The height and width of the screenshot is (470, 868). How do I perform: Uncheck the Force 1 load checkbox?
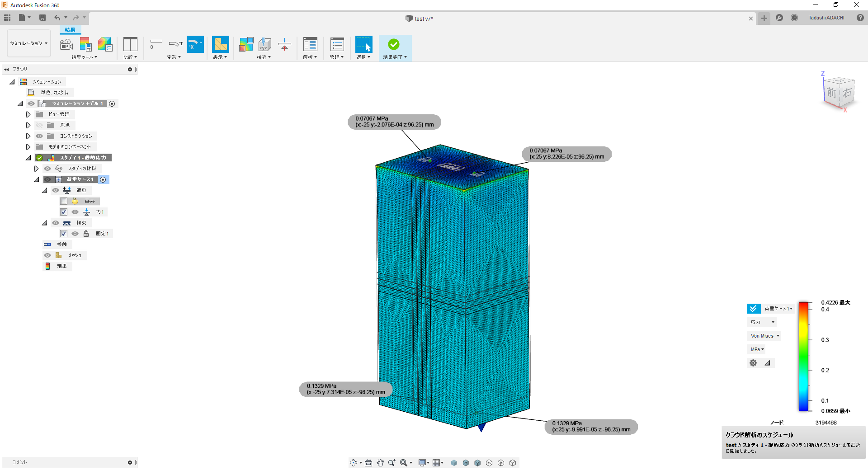[x=64, y=212]
